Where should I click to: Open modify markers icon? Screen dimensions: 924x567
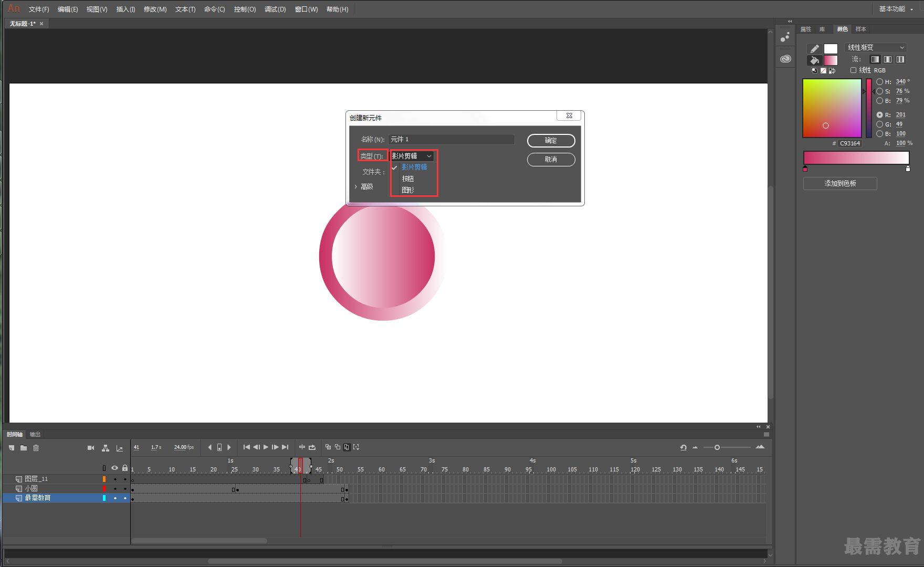coord(356,447)
